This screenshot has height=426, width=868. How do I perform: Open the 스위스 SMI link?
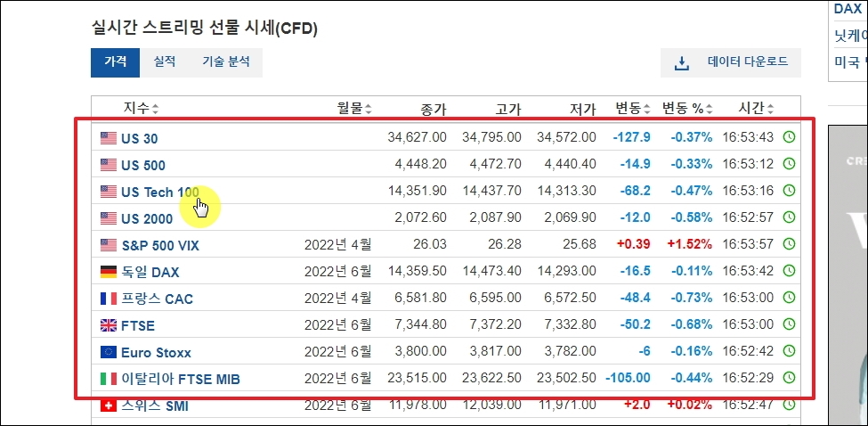[155, 406]
